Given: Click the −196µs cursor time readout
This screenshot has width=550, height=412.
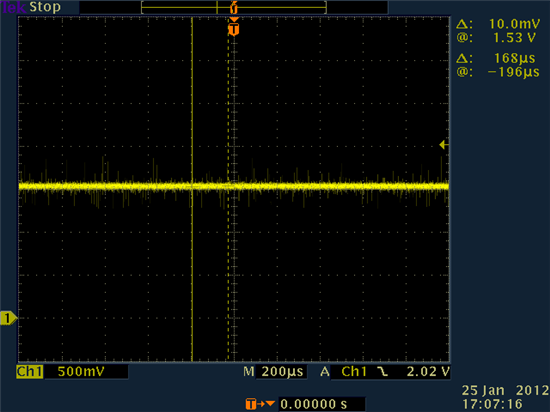Looking at the screenshot, I should [514, 72].
